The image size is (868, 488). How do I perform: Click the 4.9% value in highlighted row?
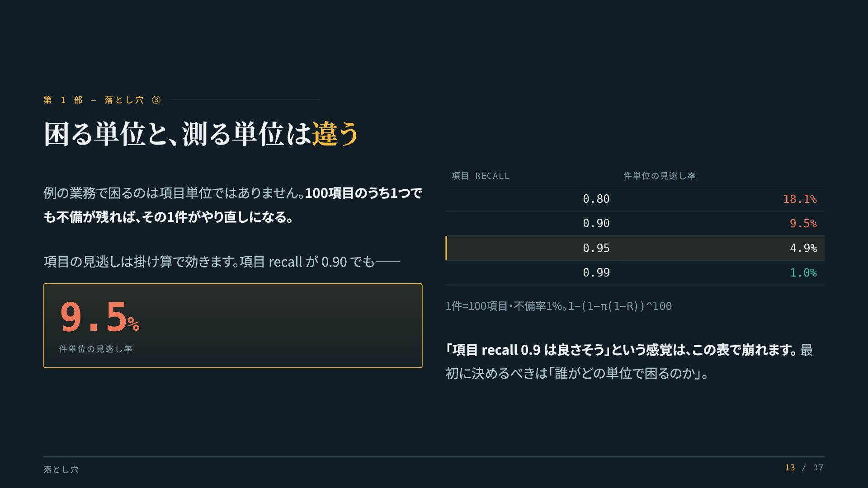(x=803, y=248)
